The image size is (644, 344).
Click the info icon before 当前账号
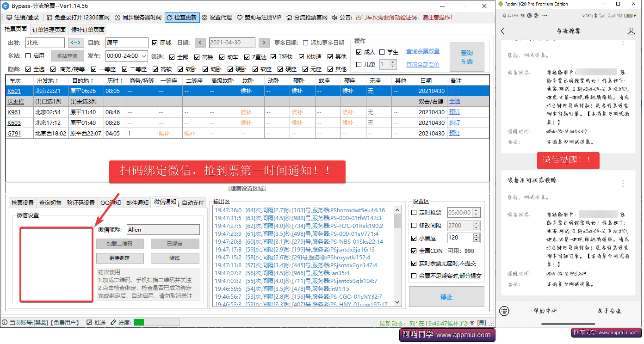click(5, 322)
